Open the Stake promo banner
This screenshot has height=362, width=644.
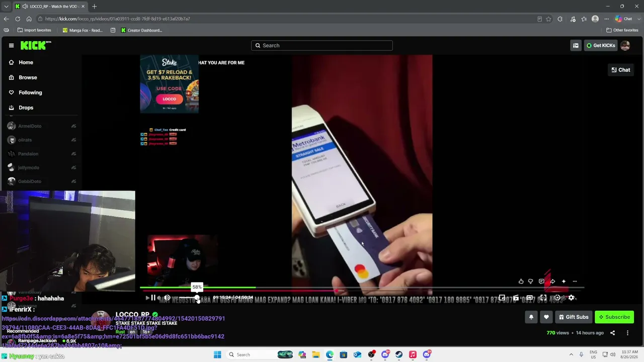coord(169,84)
